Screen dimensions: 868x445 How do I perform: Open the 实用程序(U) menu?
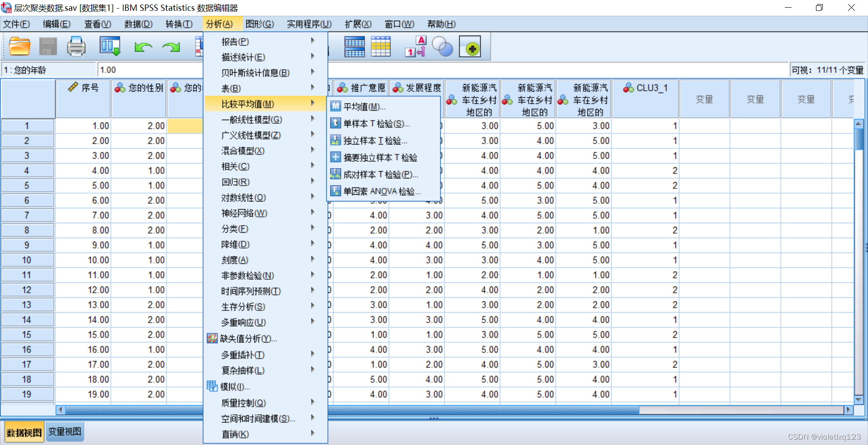tap(309, 24)
